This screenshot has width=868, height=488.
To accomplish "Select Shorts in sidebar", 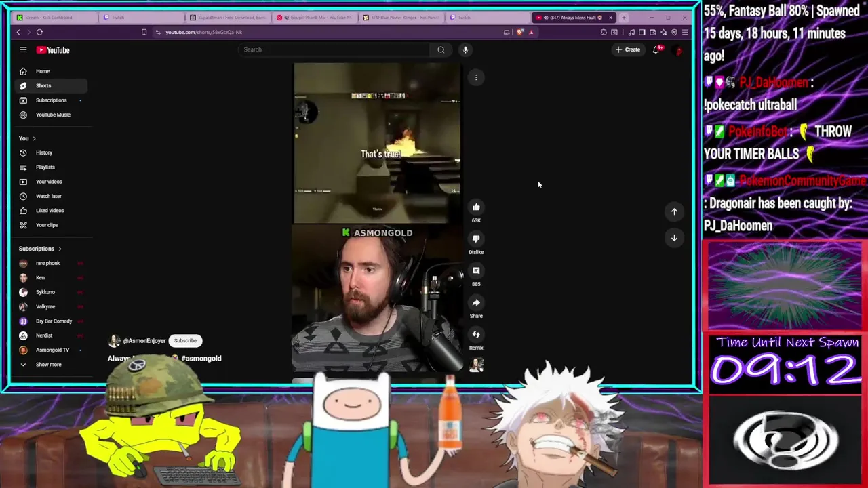I will [x=51, y=85].
